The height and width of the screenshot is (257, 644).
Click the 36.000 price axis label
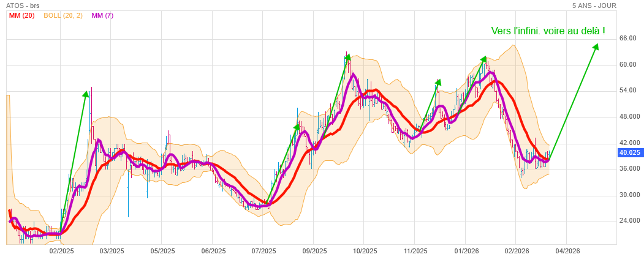pos(629,168)
